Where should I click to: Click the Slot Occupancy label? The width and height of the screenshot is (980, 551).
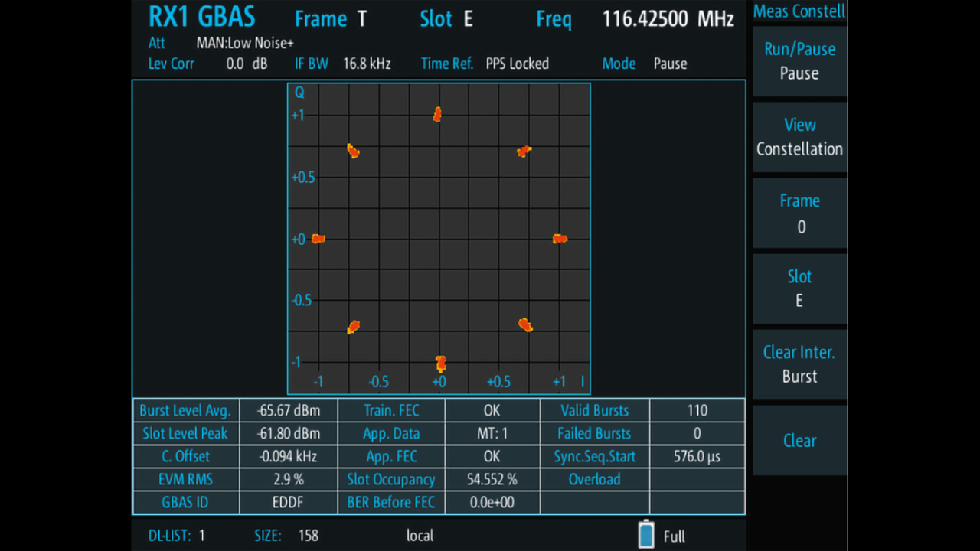point(391,479)
